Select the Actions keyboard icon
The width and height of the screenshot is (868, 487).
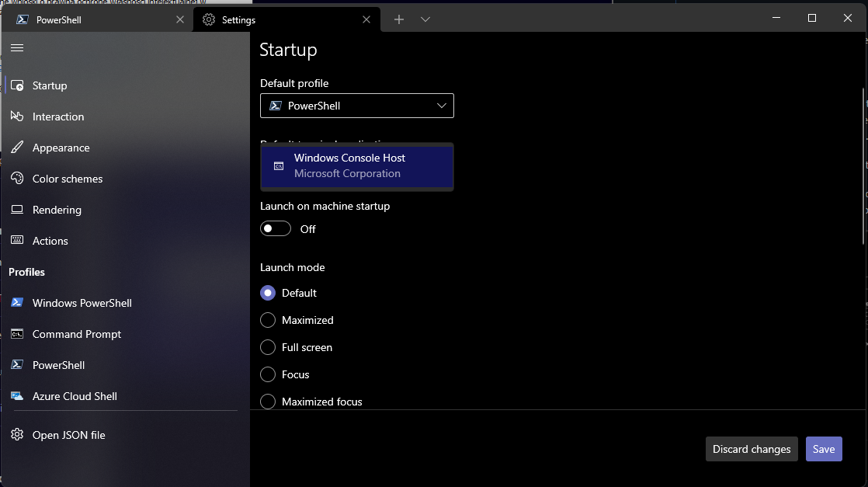click(x=16, y=241)
